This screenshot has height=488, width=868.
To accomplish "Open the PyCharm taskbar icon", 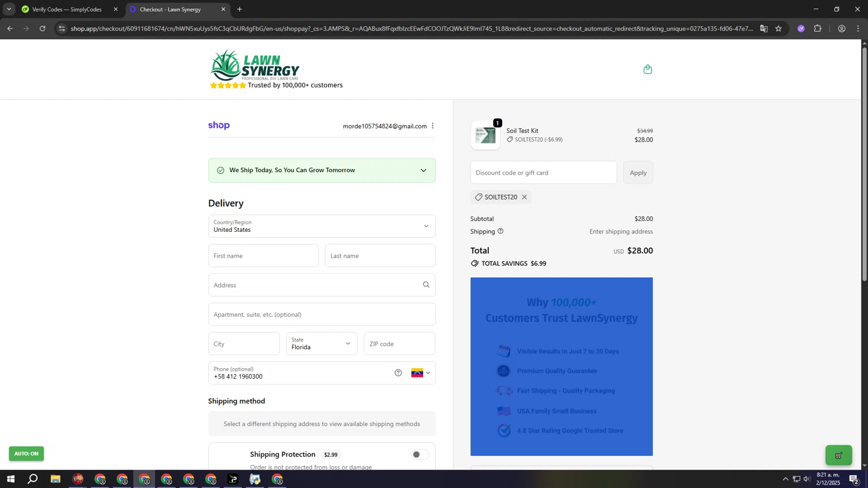I will (233, 479).
